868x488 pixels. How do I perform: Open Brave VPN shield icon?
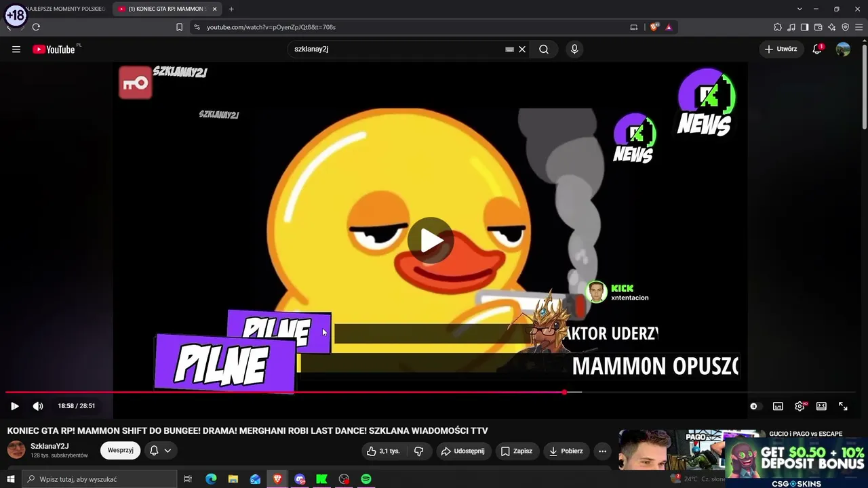point(846,27)
